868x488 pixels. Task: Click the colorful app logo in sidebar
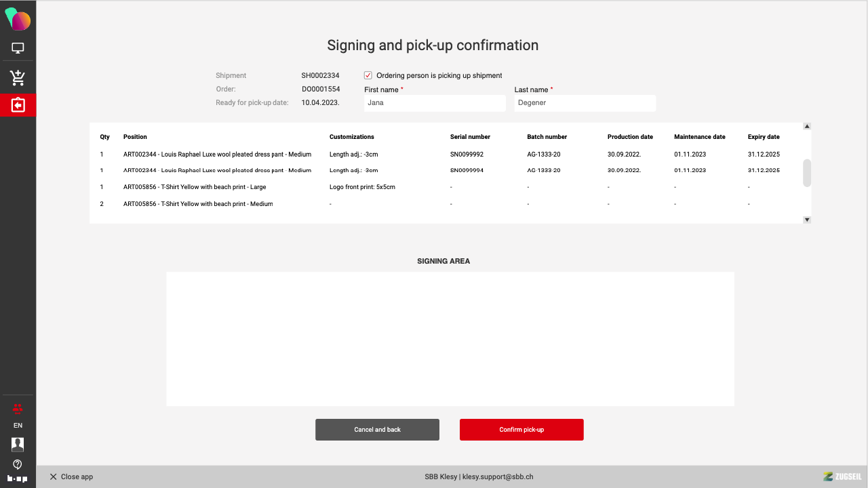18,20
